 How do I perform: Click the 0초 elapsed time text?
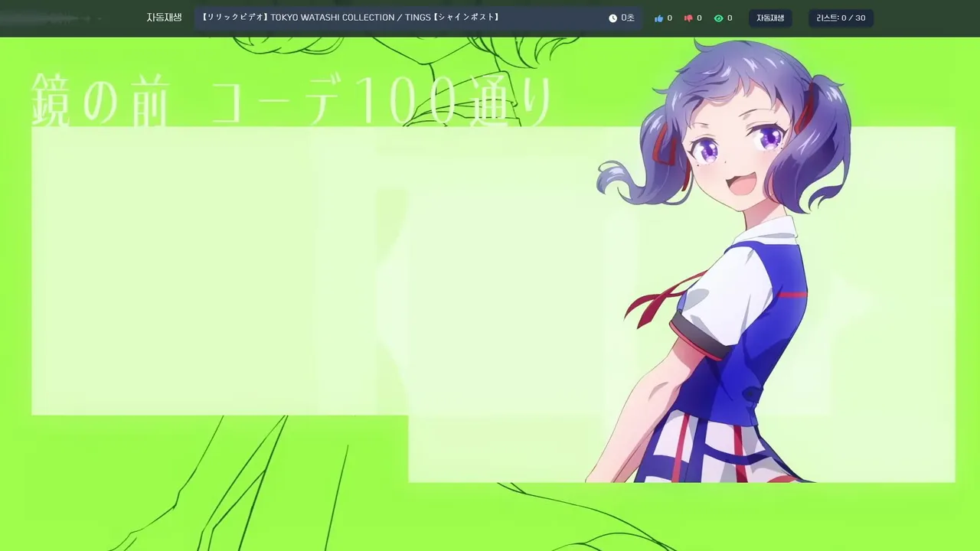click(628, 18)
